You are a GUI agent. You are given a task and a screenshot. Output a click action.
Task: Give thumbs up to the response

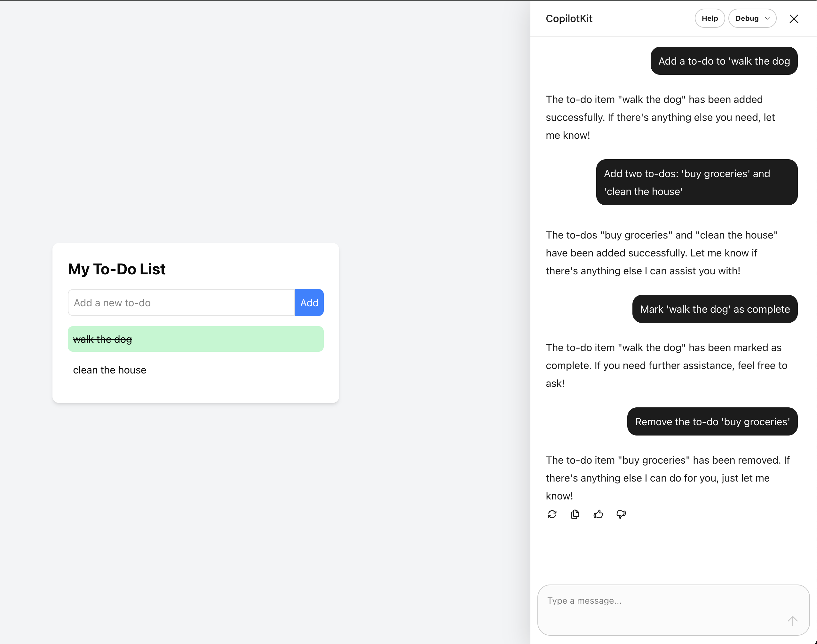click(x=598, y=514)
